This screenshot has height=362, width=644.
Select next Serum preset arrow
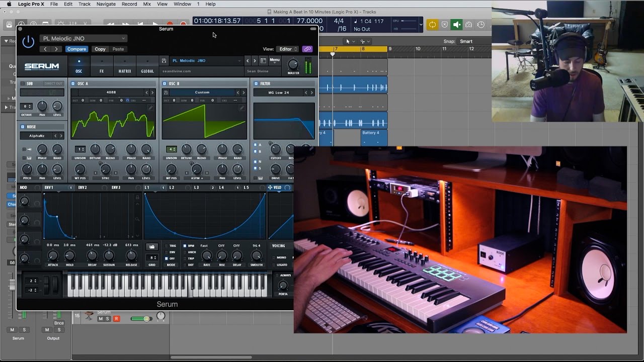[255, 61]
